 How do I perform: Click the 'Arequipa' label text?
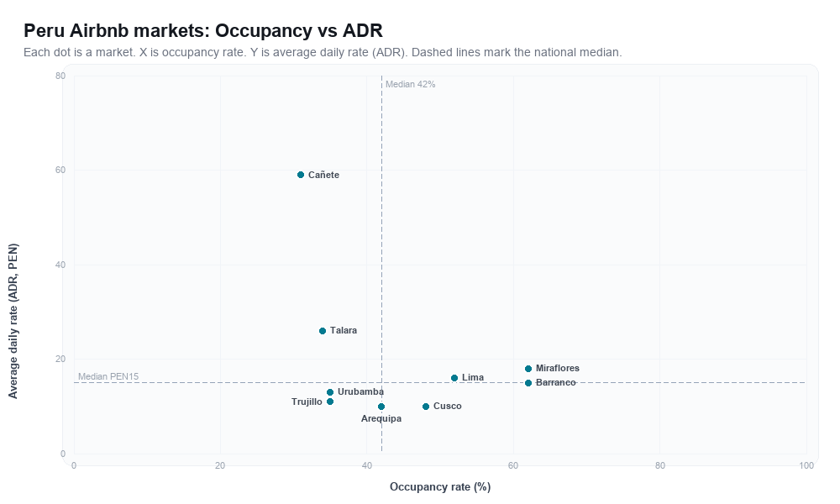click(381, 419)
